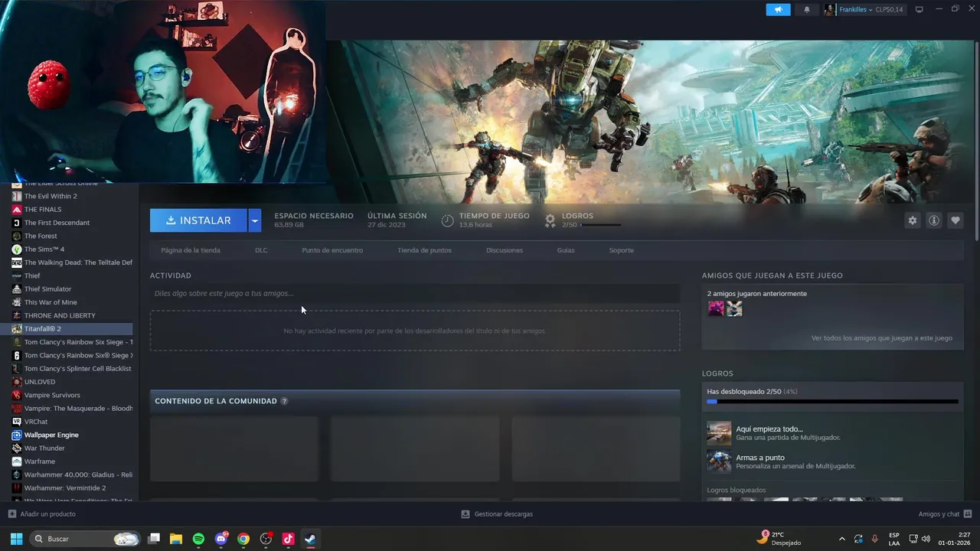Image resolution: width=980 pixels, height=551 pixels.
Task: Open the second friend's avatar
Action: pos(734,308)
